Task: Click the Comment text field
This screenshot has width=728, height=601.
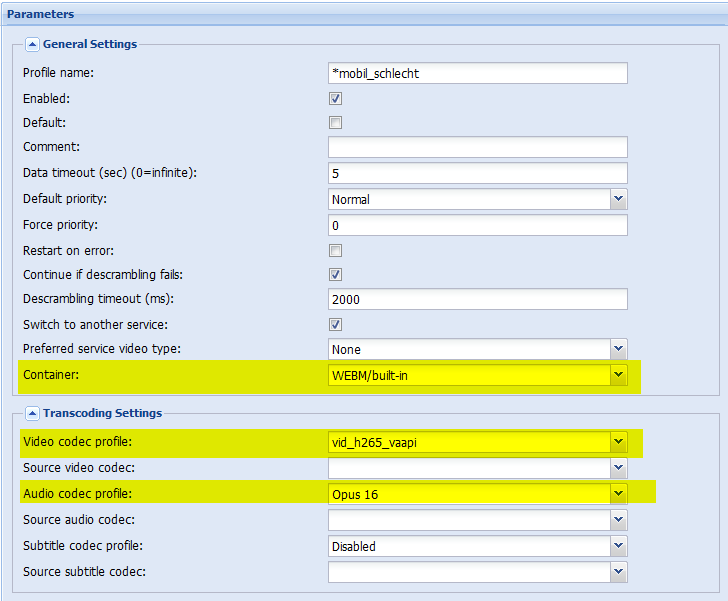Action: point(478,147)
